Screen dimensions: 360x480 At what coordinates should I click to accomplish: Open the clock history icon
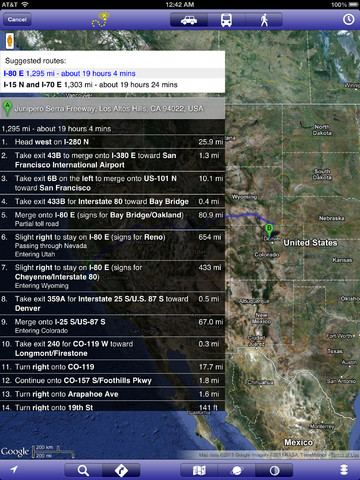click(x=348, y=19)
